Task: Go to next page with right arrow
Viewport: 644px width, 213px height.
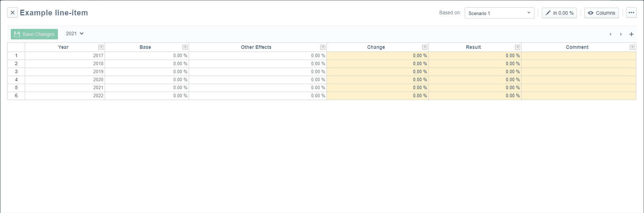Action: [x=621, y=34]
